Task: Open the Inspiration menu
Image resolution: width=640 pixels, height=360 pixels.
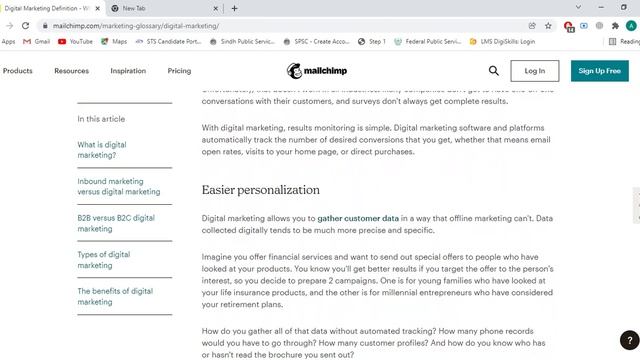Action: 128,71
